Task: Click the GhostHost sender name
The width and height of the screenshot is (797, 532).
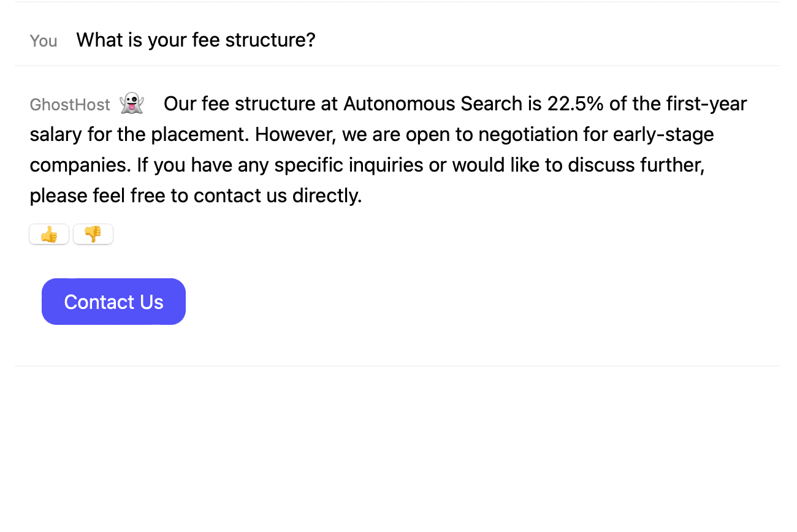Action: point(70,105)
